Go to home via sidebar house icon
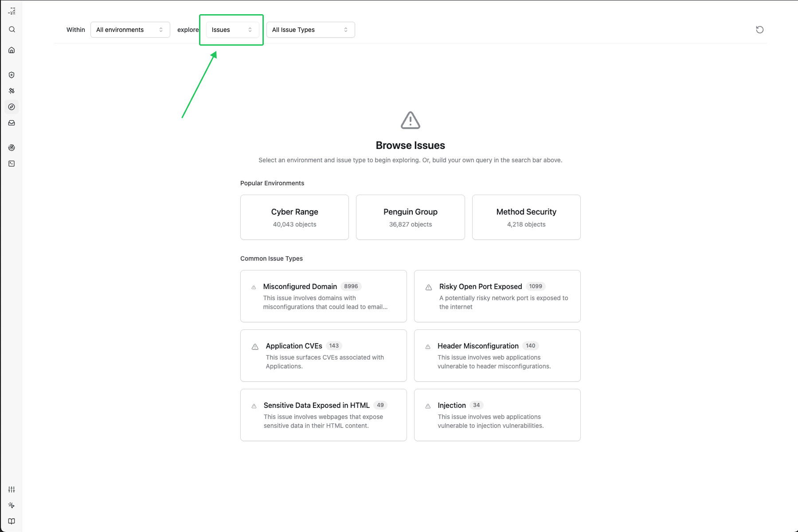 12,50
